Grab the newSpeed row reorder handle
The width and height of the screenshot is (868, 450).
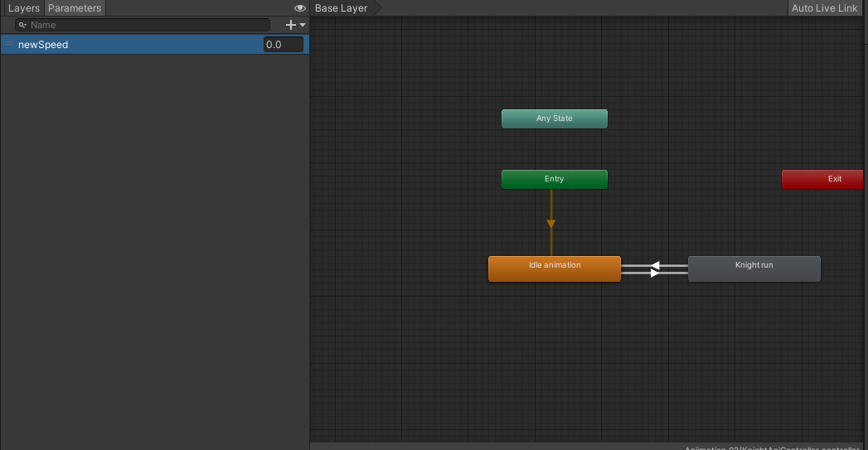[9, 44]
